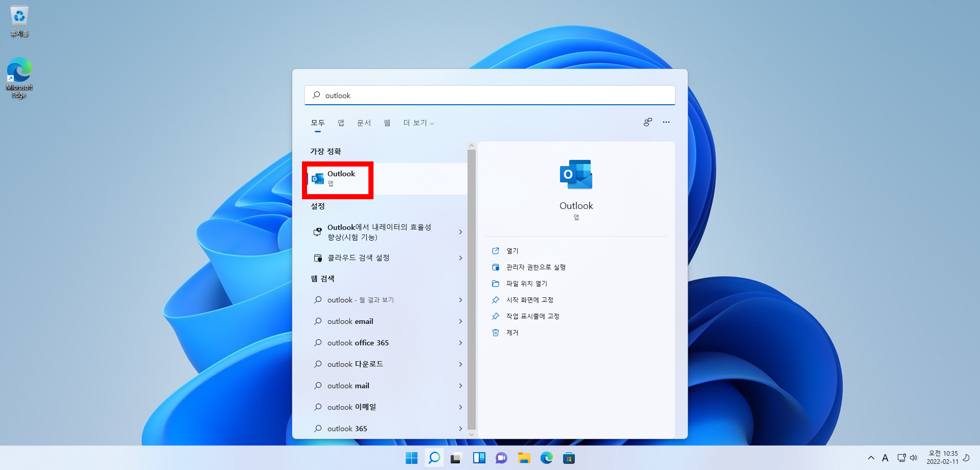The height and width of the screenshot is (470, 980).
Task: Click moon notification icon in tray
Action: tap(966, 457)
